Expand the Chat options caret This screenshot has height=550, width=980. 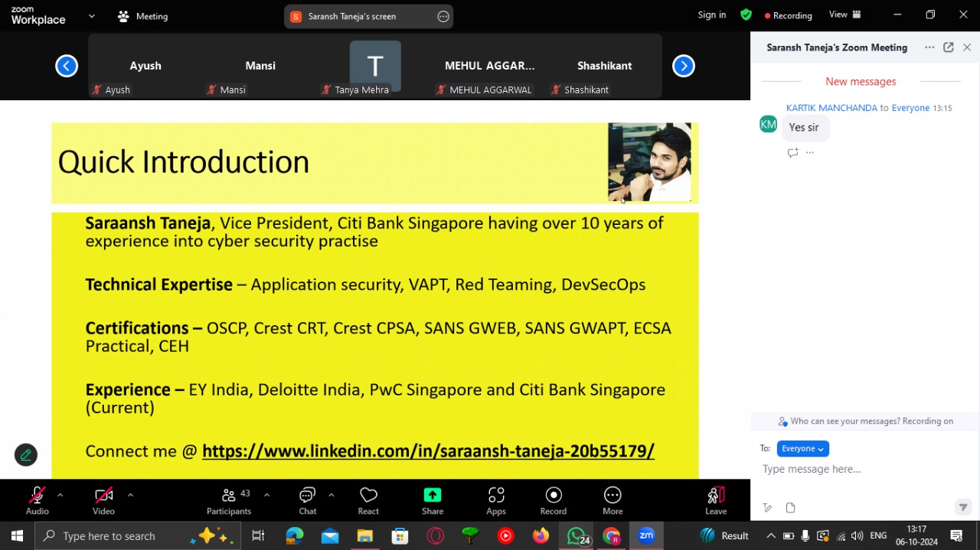pyautogui.click(x=331, y=495)
